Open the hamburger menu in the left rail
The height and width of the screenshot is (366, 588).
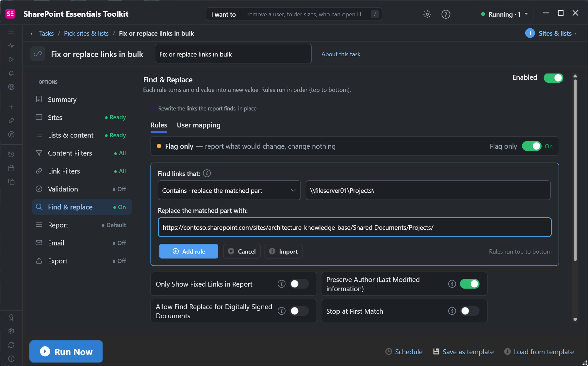(11, 32)
